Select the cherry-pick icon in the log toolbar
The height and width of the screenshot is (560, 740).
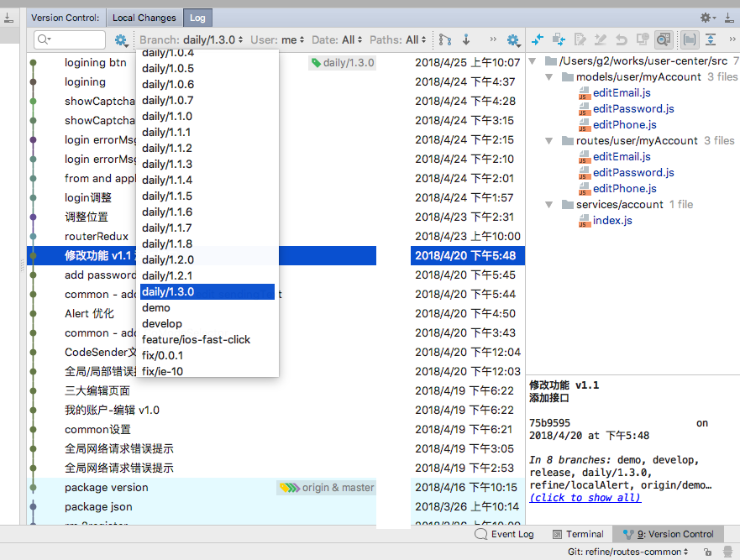coord(559,39)
